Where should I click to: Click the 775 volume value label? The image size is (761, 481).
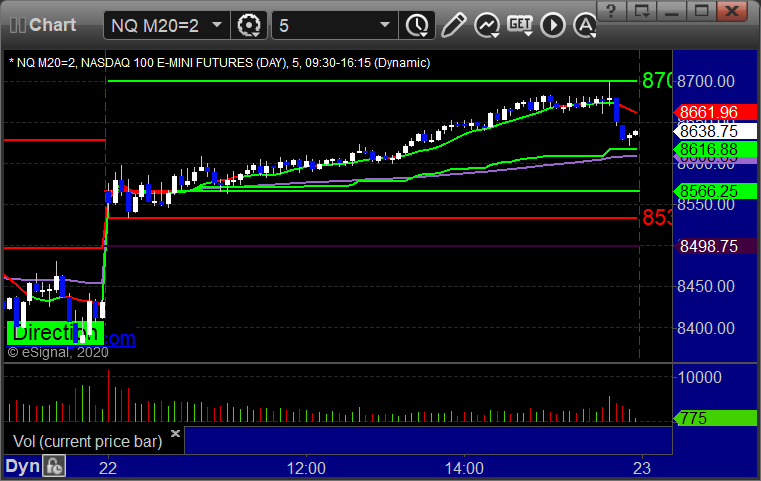(715, 418)
